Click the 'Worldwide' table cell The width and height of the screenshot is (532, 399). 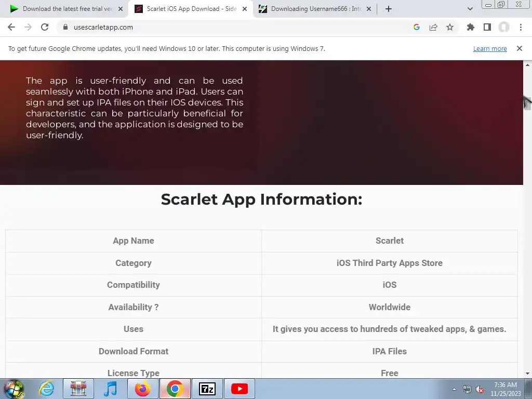pyautogui.click(x=390, y=307)
